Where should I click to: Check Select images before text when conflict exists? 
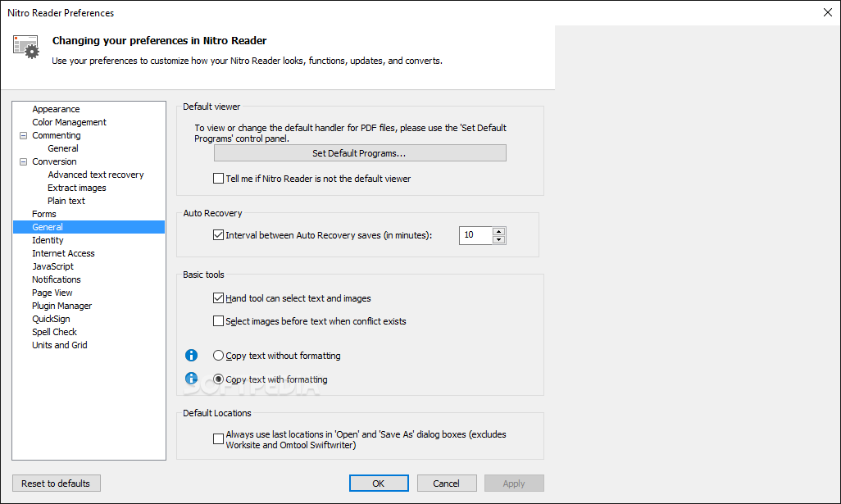[x=218, y=321]
